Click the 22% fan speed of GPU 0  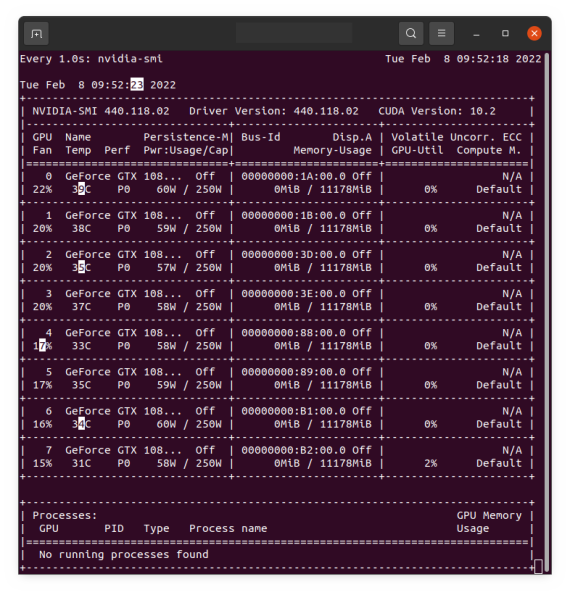pyautogui.click(x=43, y=189)
